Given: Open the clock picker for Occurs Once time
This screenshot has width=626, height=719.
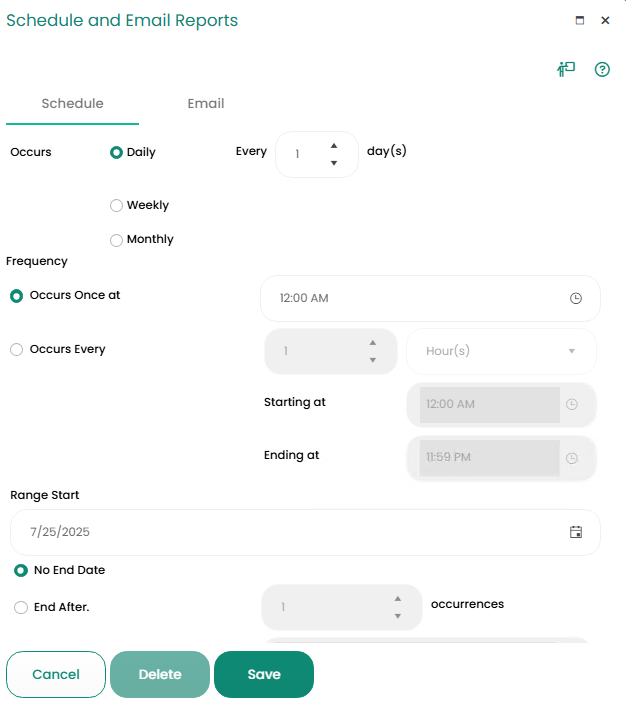Looking at the screenshot, I should tap(575, 298).
